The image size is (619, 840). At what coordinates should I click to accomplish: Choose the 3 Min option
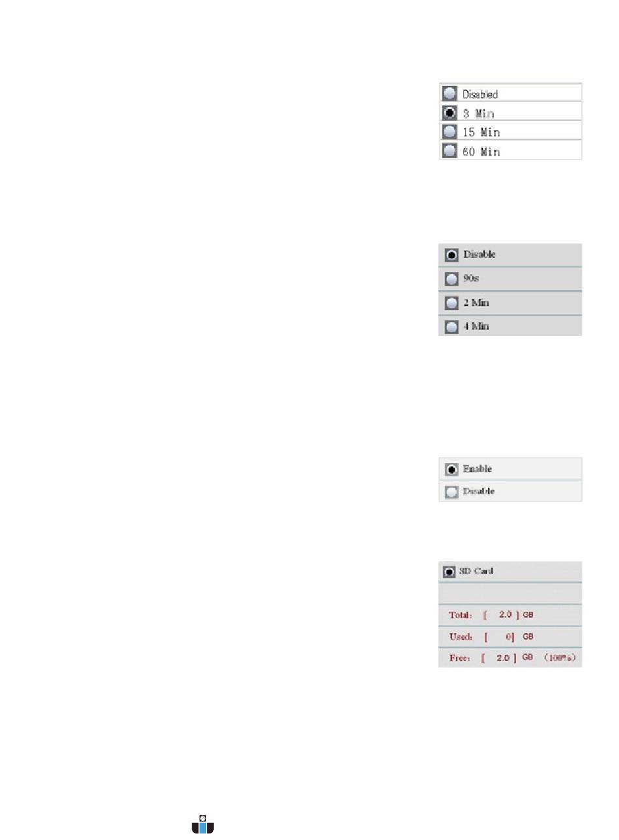click(450, 112)
